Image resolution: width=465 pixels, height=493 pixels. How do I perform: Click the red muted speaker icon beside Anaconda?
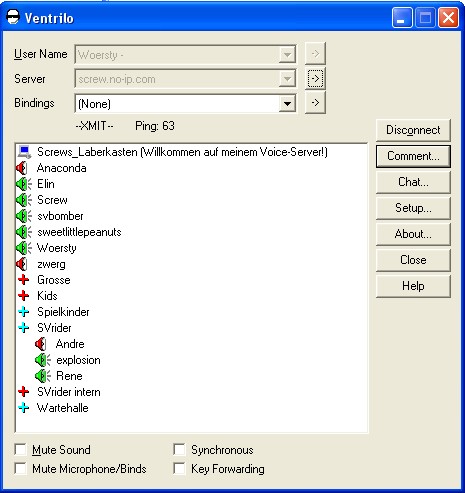[x=22, y=168]
